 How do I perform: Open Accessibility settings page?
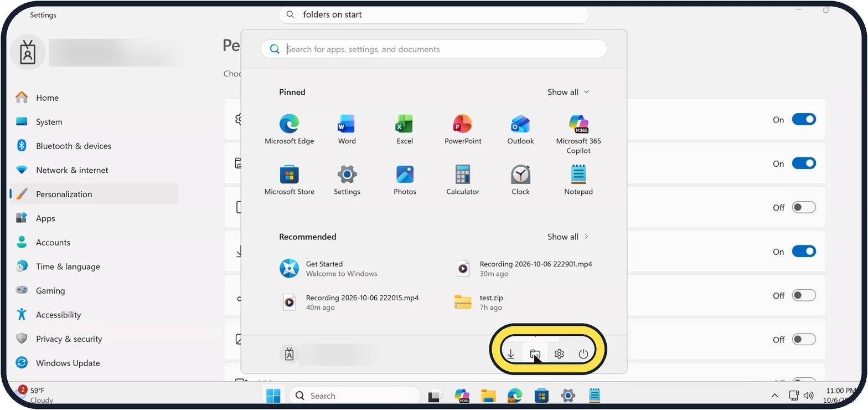click(x=94, y=315)
